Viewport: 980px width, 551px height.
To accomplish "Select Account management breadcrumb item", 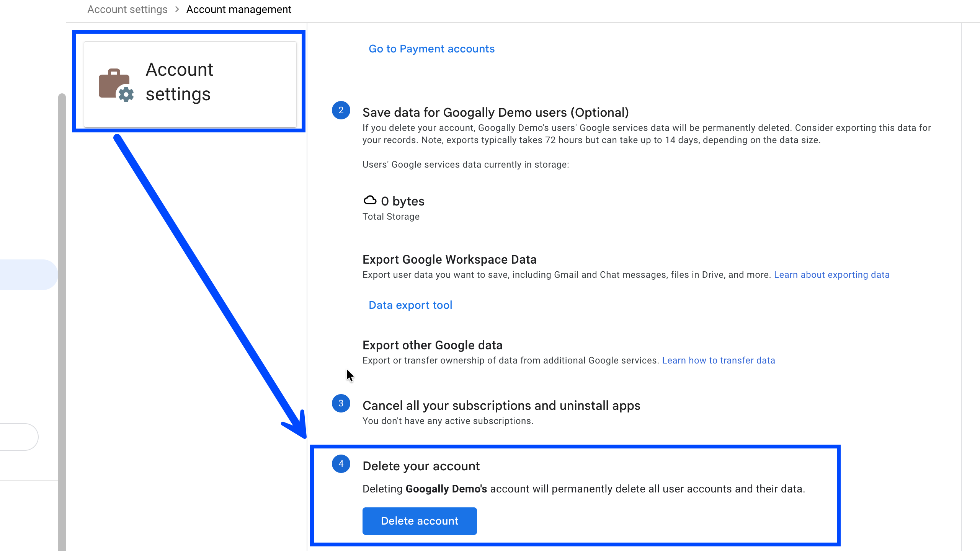I will click(x=238, y=10).
